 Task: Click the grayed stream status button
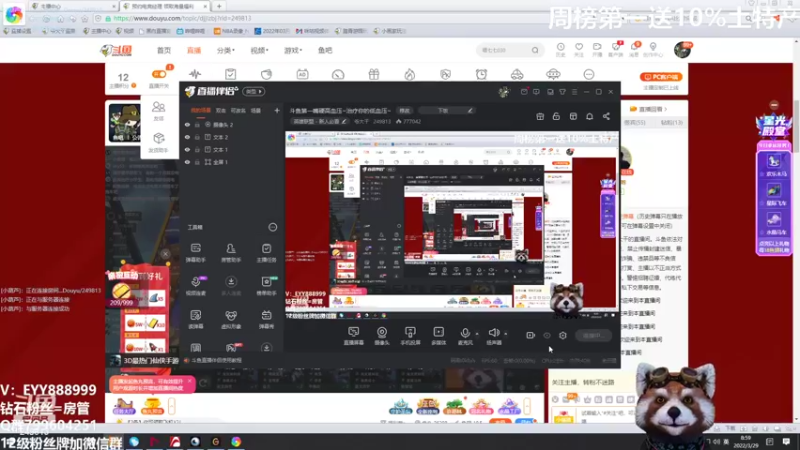click(593, 335)
